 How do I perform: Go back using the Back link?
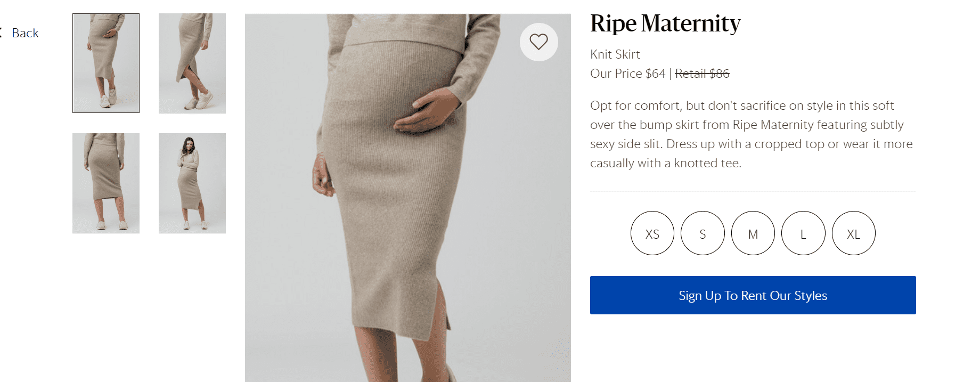point(25,33)
